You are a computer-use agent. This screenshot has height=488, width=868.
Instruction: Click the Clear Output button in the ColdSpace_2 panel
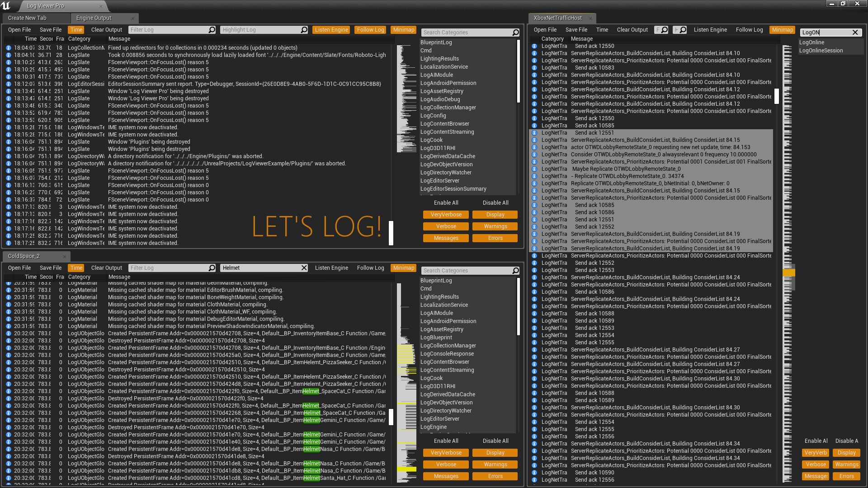pos(106,268)
